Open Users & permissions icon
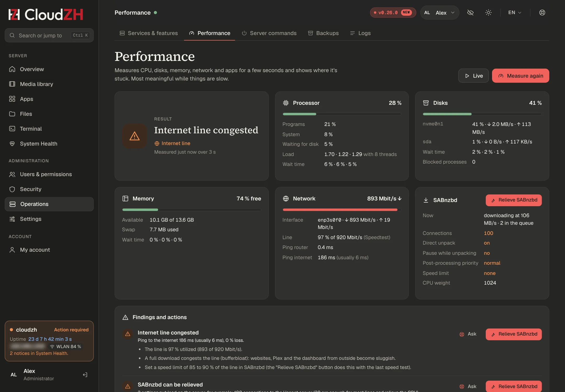The image size is (565, 392). click(12, 174)
